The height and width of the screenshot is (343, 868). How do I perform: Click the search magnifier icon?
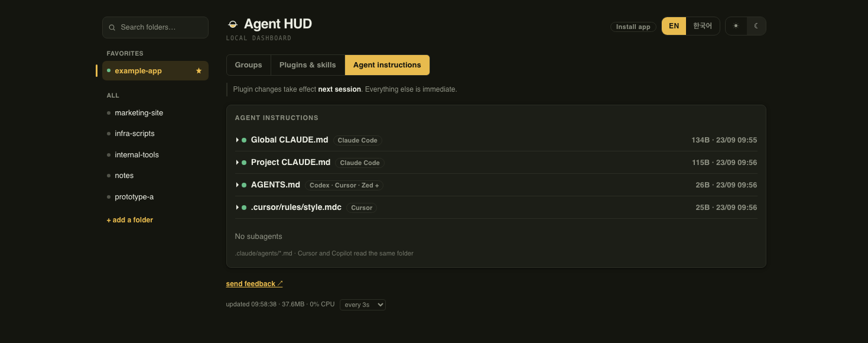click(112, 27)
